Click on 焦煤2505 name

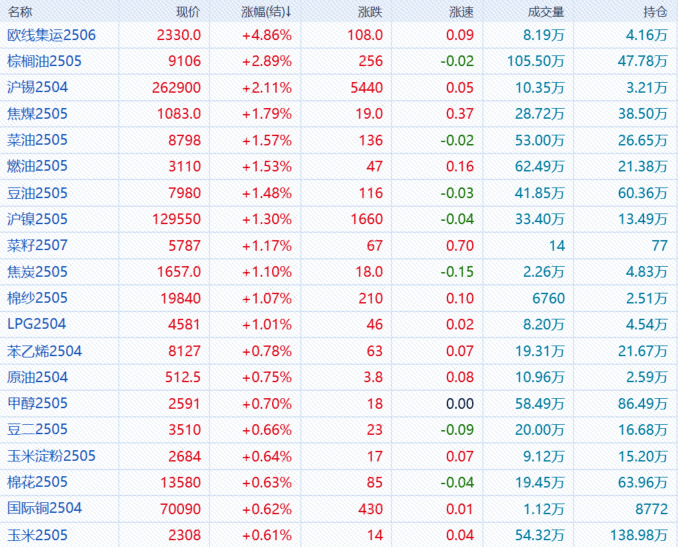click(x=38, y=113)
